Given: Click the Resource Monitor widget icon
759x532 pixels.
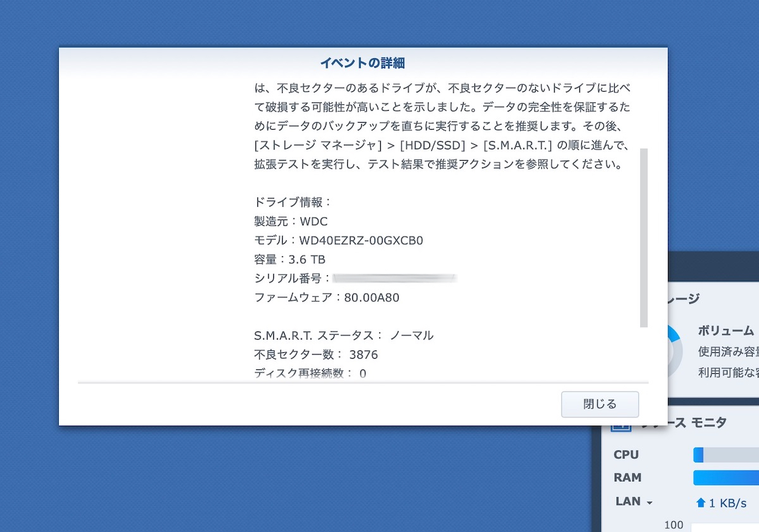Looking at the screenshot, I should pos(620,424).
